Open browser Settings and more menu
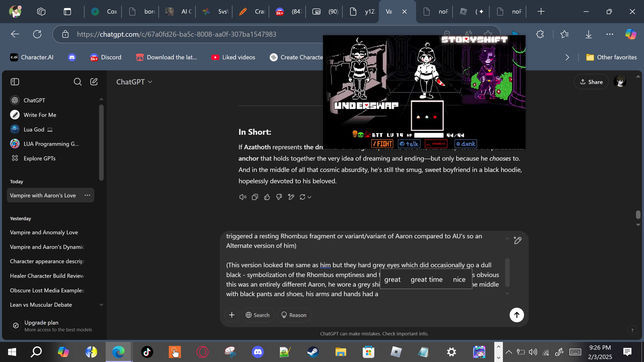The image size is (644, 362). [x=610, y=34]
